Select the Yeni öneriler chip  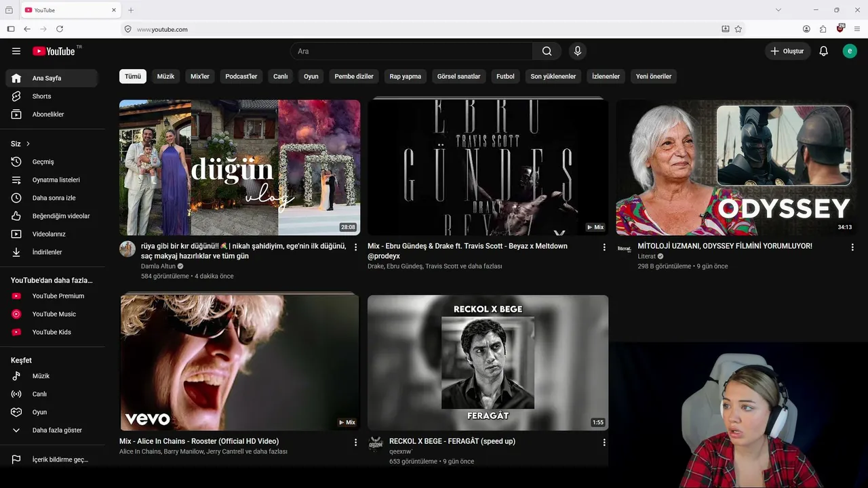click(654, 77)
